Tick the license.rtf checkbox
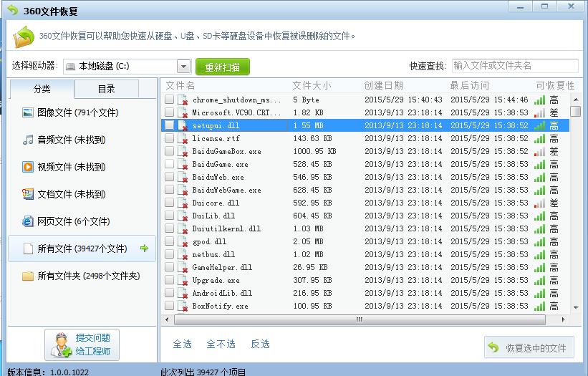This screenshot has width=588, height=376. [x=170, y=138]
